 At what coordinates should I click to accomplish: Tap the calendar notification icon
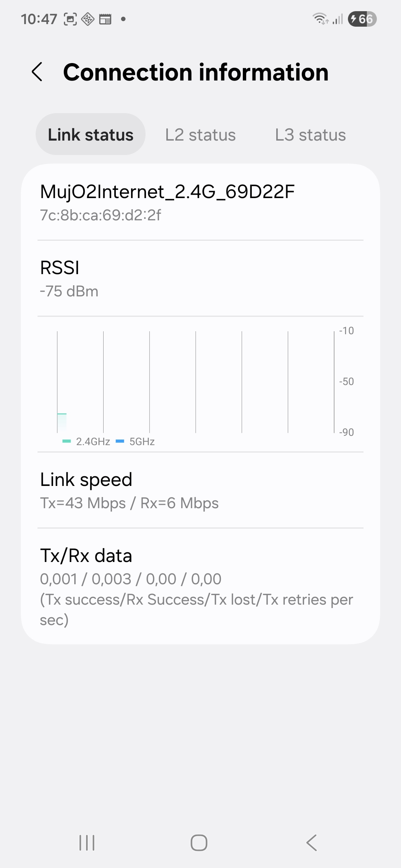(105, 19)
